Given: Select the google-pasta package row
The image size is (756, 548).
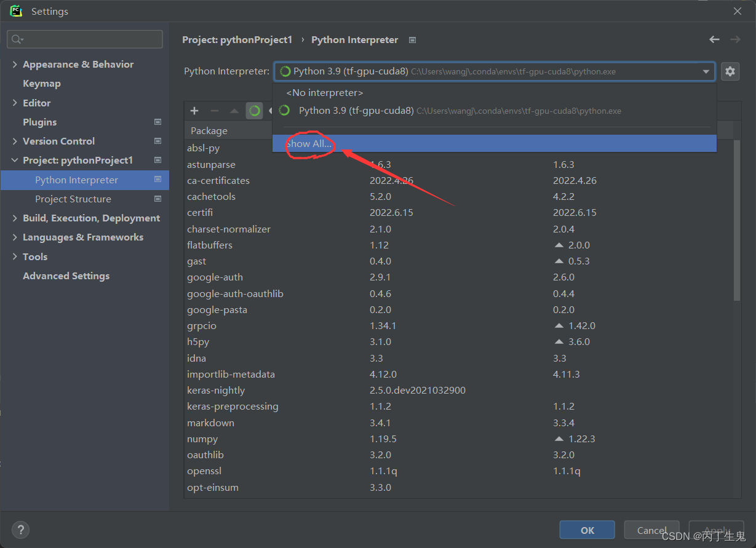Looking at the screenshot, I should point(459,309).
